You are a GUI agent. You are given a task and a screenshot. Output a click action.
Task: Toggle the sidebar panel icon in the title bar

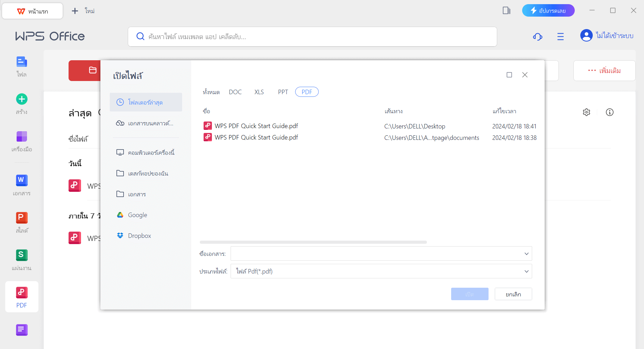click(x=507, y=10)
